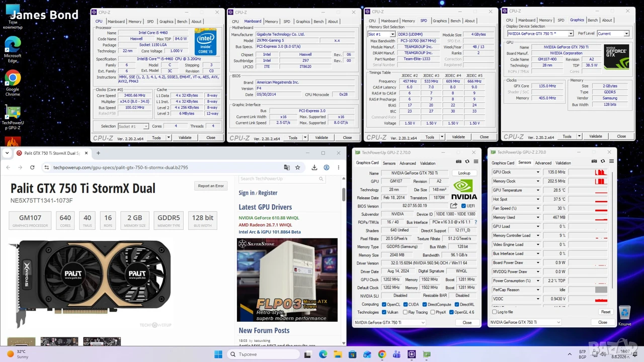Click the site information icon in address bar
This screenshot has height=362, width=644.
pos(46,167)
